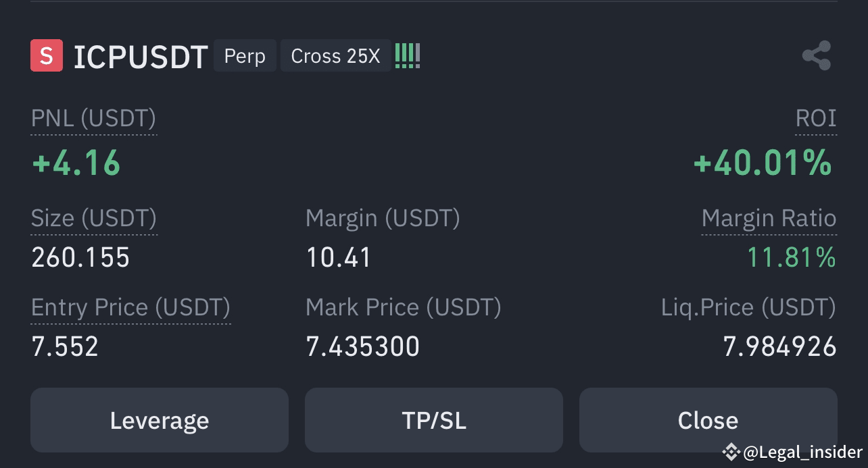The image size is (868, 468).
Task: Tap the Margin Ratio label
Action: pos(769,218)
